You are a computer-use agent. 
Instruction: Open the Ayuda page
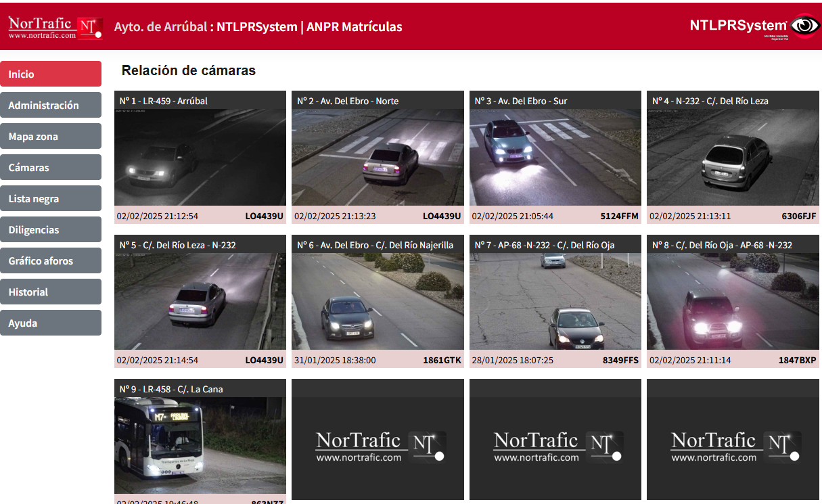pyautogui.click(x=51, y=323)
